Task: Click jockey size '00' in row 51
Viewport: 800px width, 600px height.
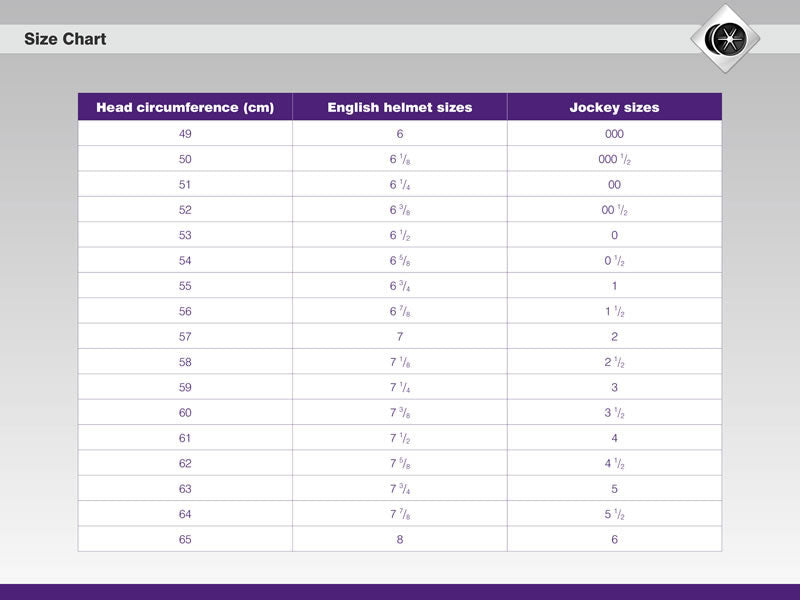Action: 614,185
